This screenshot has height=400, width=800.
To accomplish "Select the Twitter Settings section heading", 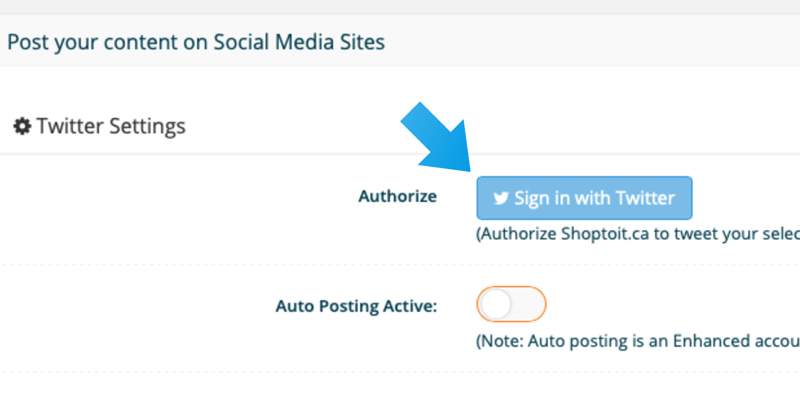I will click(99, 126).
